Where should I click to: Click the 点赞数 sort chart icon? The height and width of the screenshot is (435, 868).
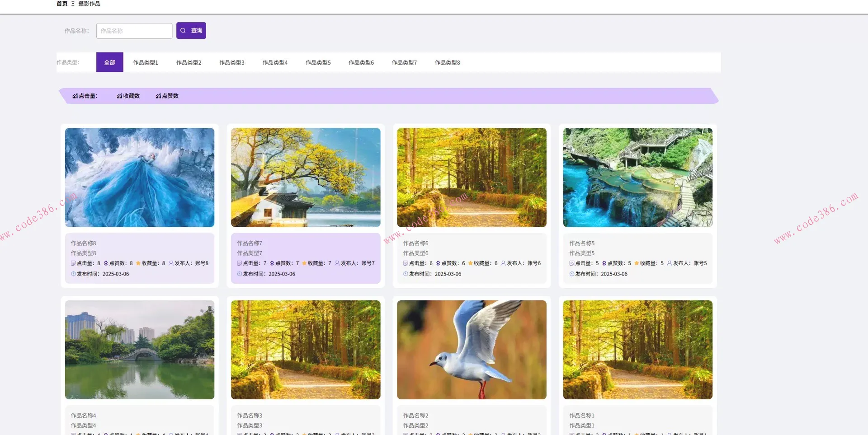pyautogui.click(x=158, y=96)
